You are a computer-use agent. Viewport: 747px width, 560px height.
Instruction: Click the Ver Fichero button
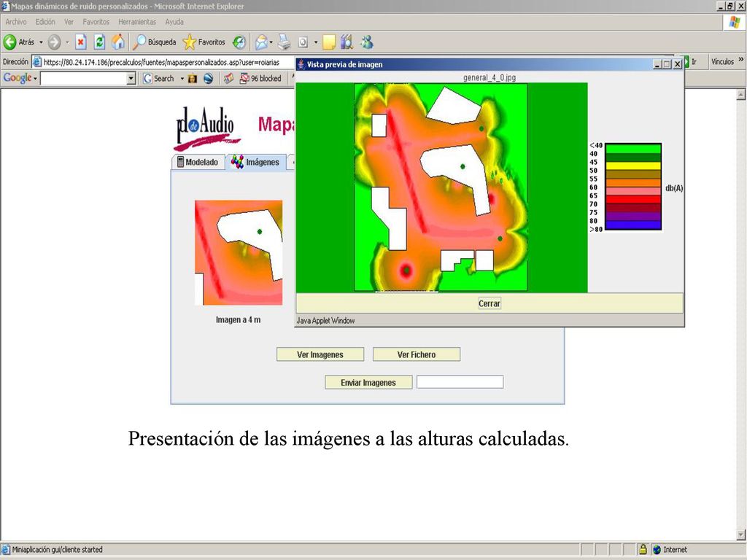point(417,355)
